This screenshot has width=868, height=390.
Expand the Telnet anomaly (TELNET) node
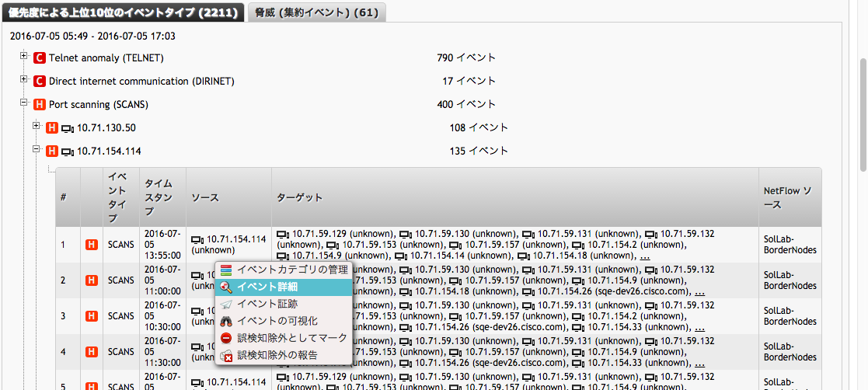tap(24, 57)
